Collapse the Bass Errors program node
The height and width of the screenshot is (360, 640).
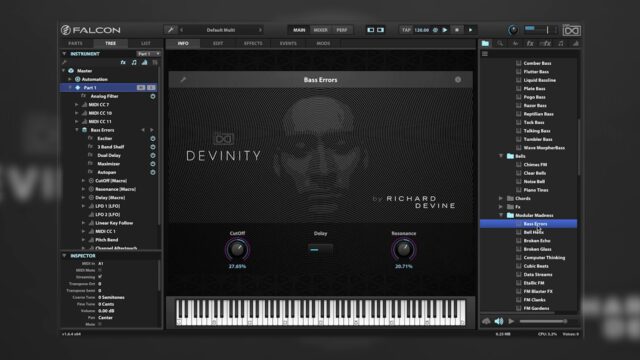76,130
